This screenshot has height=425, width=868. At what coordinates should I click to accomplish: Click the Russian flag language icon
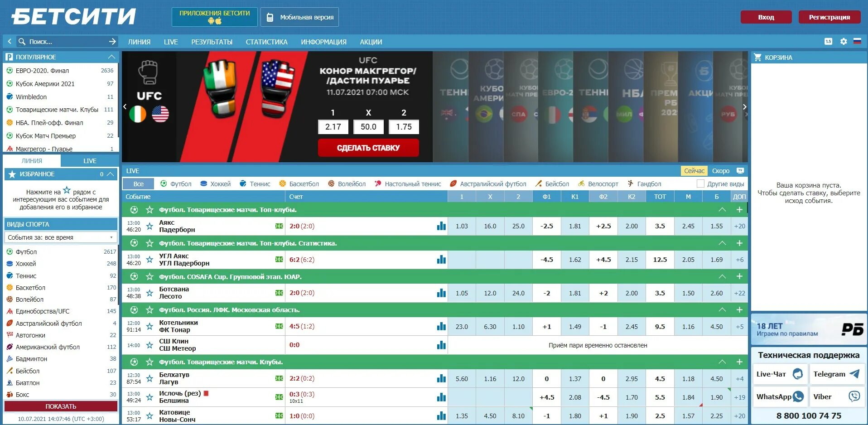[857, 41]
